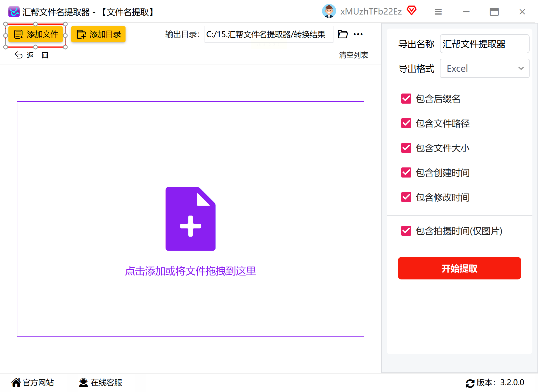Click the 返回 back button
Screen dimensions: 538x392
pos(31,55)
